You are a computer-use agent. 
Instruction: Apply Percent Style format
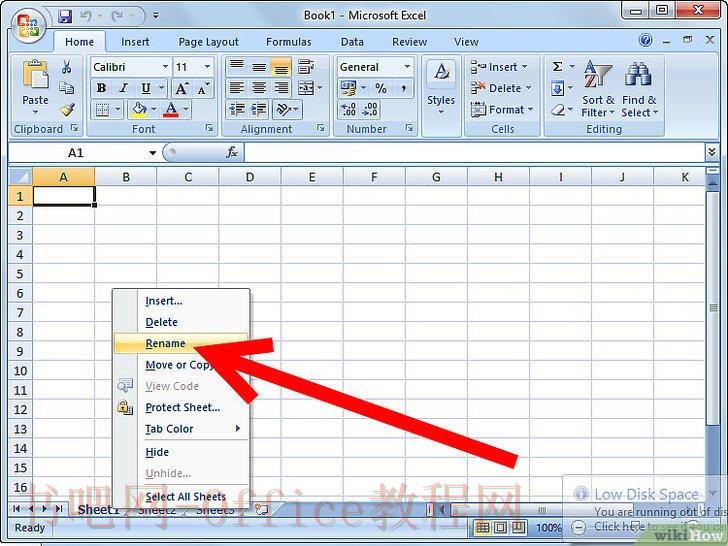tap(381, 88)
